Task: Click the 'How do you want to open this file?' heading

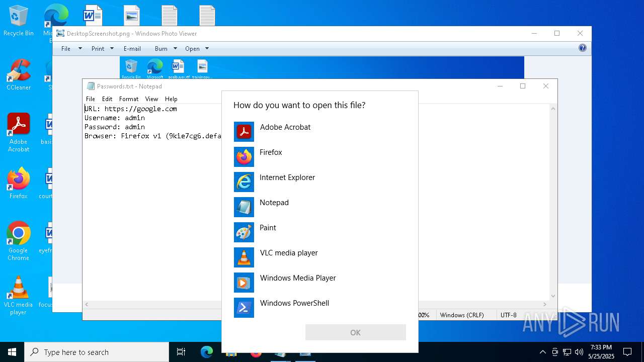Action: (x=299, y=105)
